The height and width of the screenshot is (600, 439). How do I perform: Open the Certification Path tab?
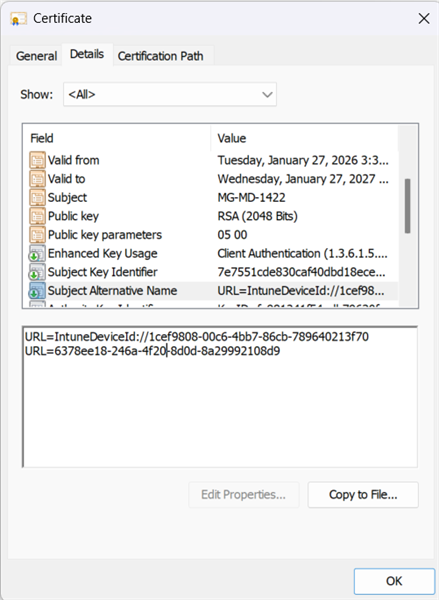click(160, 56)
